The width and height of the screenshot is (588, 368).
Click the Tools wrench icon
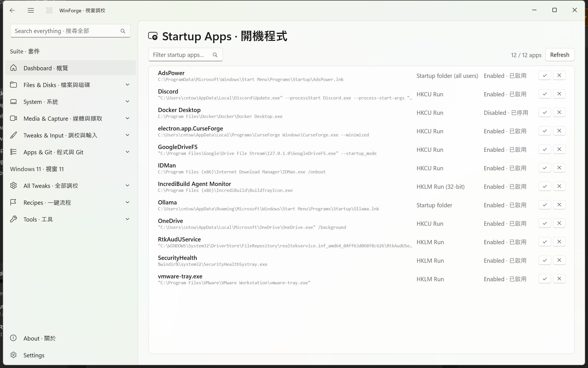coord(13,219)
